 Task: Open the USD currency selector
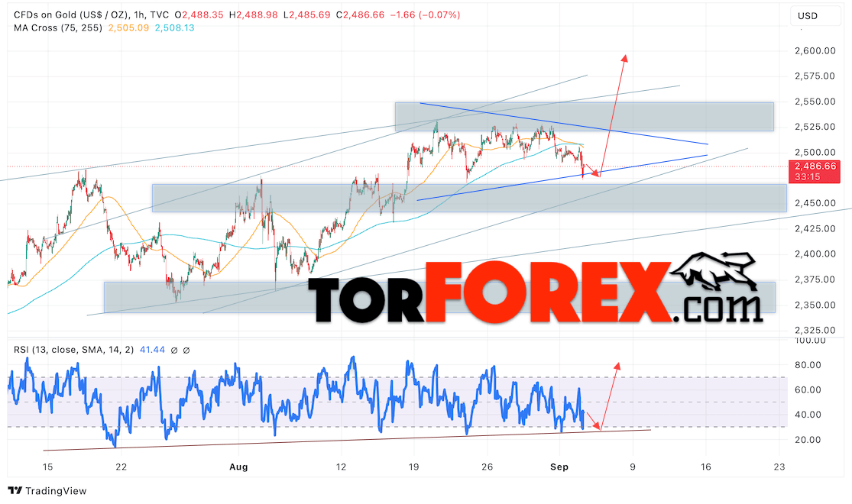click(815, 16)
